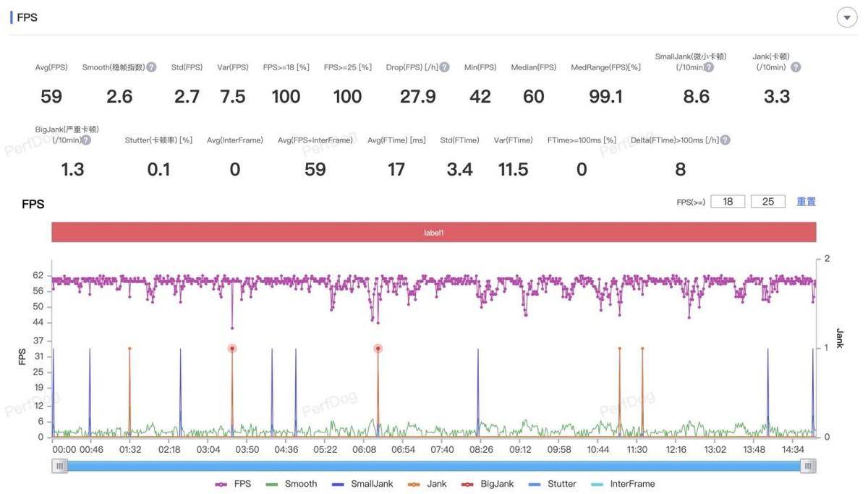
Task: Click the second FPS threshold field showing 25
Action: (768, 202)
